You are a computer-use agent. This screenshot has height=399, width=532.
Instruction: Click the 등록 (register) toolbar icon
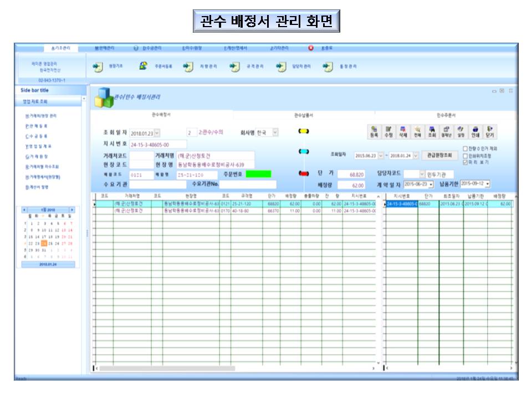374,132
